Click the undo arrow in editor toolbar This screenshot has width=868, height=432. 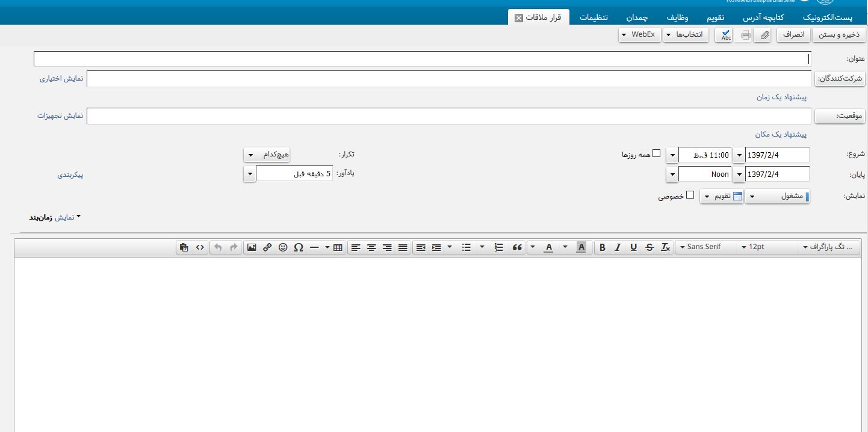[218, 247]
